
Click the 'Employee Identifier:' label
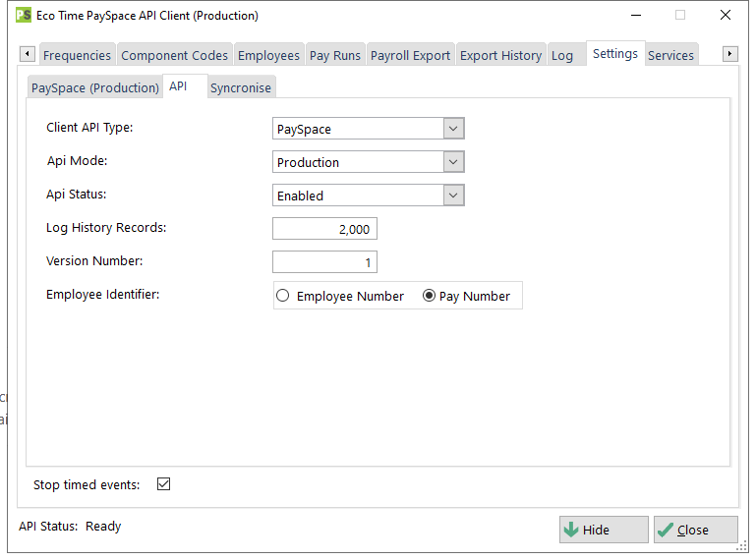(x=102, y=294)
